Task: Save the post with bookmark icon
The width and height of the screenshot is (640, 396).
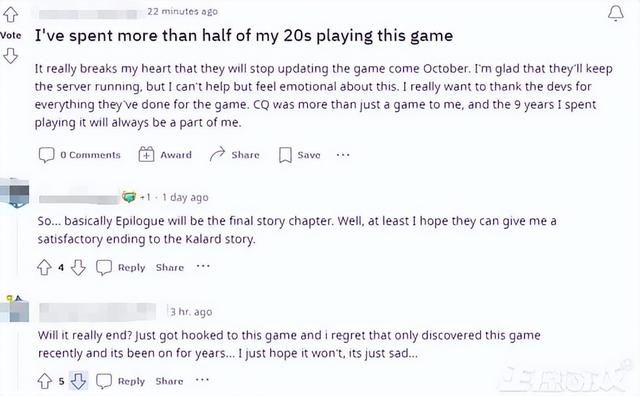Action: pos(299,155)
